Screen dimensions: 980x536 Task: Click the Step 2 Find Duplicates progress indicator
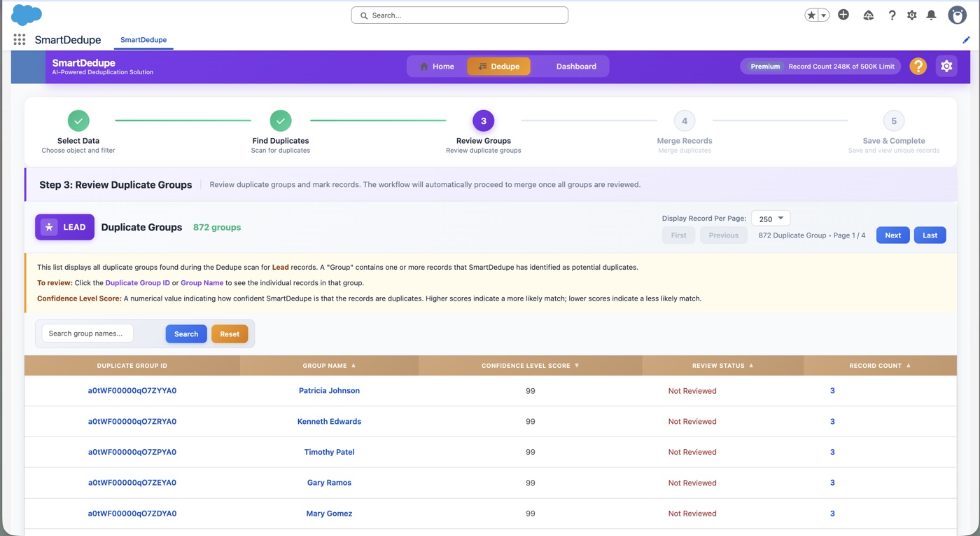tap(280, 120)
